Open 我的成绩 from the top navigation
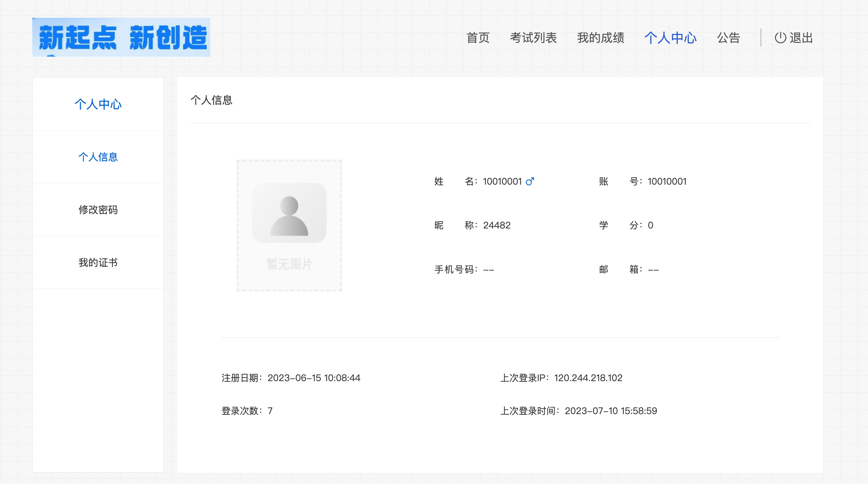The image size is (868, 484). 600,38
